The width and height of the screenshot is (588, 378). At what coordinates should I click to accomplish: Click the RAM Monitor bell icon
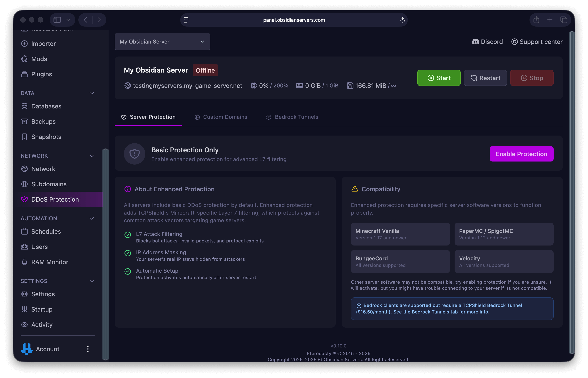(x=24, y=262)
